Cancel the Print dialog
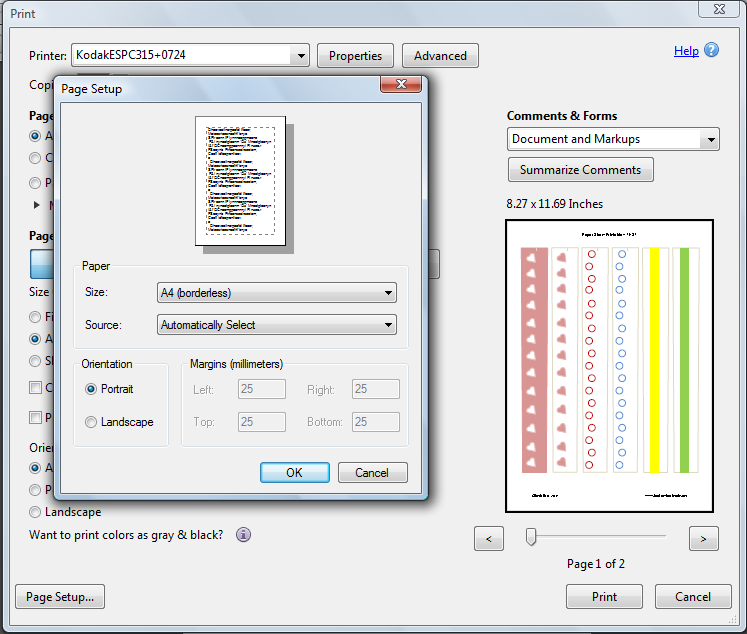747x634 pixels. [693, 596]
